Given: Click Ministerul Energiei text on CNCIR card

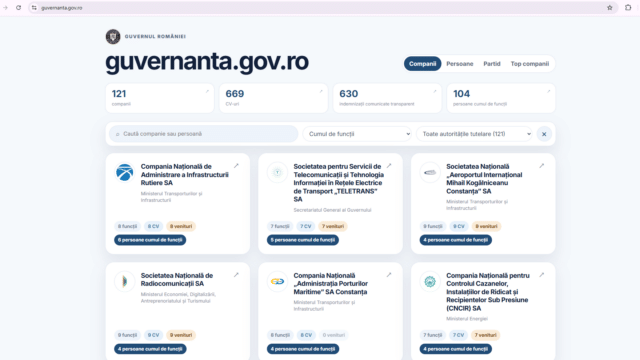Looking at the screenshot, I should [467, 319].
